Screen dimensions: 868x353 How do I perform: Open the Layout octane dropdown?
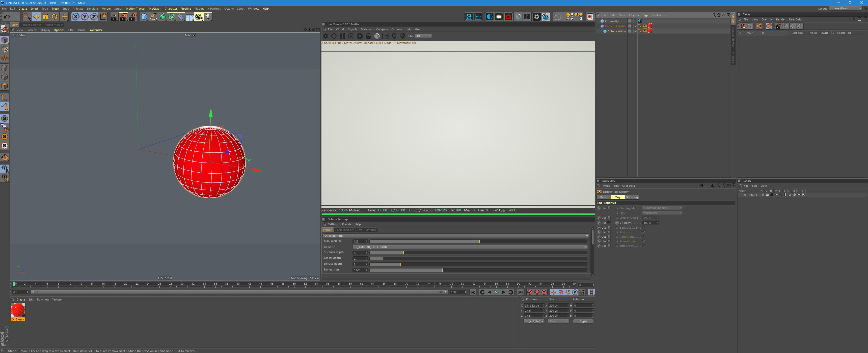pos(845,8)
